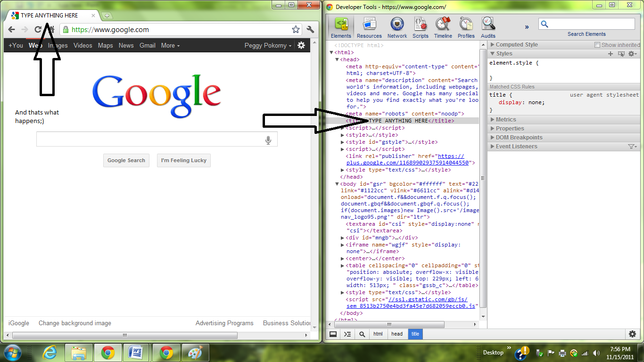Open Peggy Pokorny account dropdown
Viewport: 644px width, 362px height.
tap(268, 46)
